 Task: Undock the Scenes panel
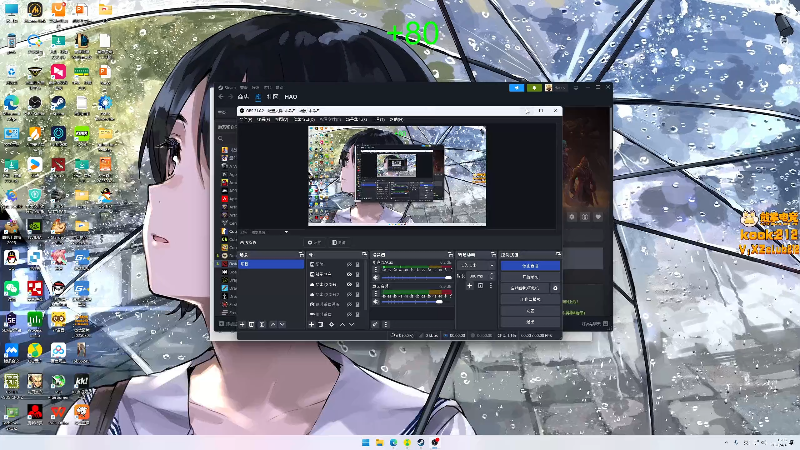301,254
